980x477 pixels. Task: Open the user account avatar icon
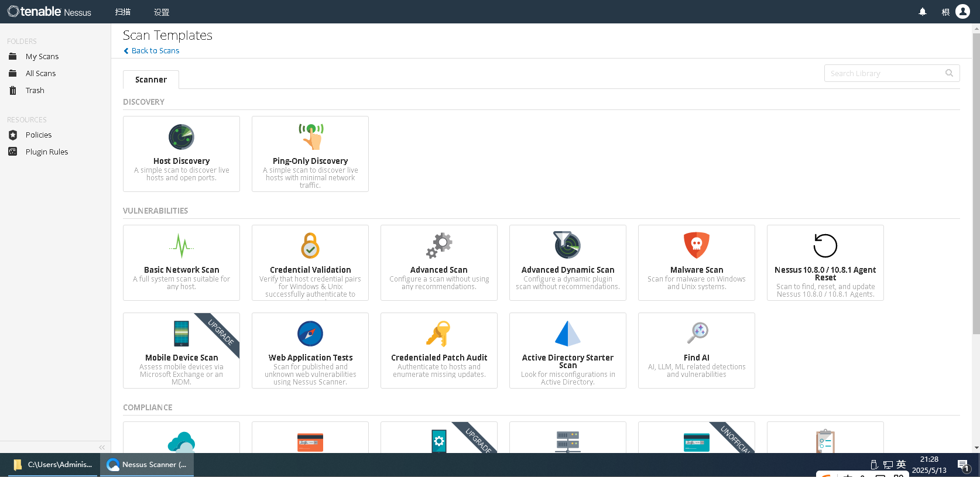[963, 11]
